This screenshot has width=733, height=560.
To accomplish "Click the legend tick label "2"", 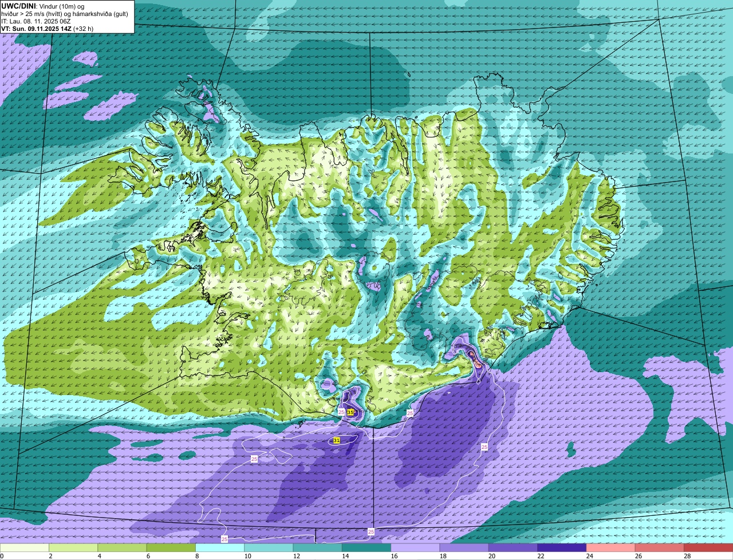I will tap(50, 556).
